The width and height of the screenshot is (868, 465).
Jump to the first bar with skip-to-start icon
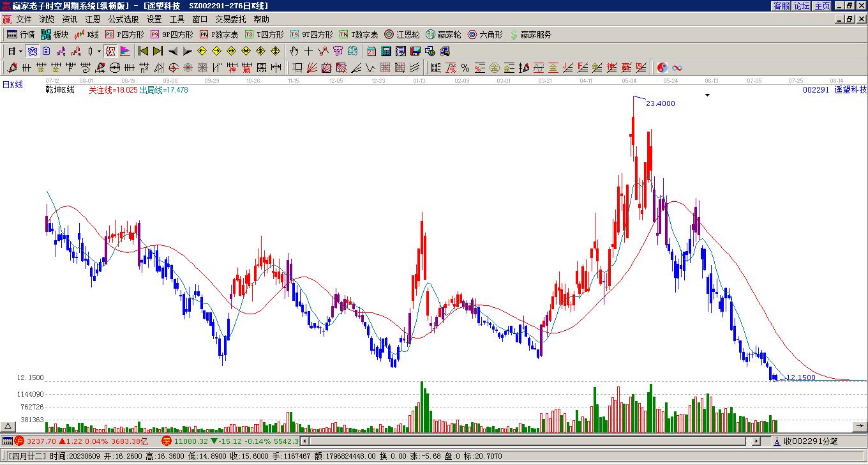[x=143, y=51]
